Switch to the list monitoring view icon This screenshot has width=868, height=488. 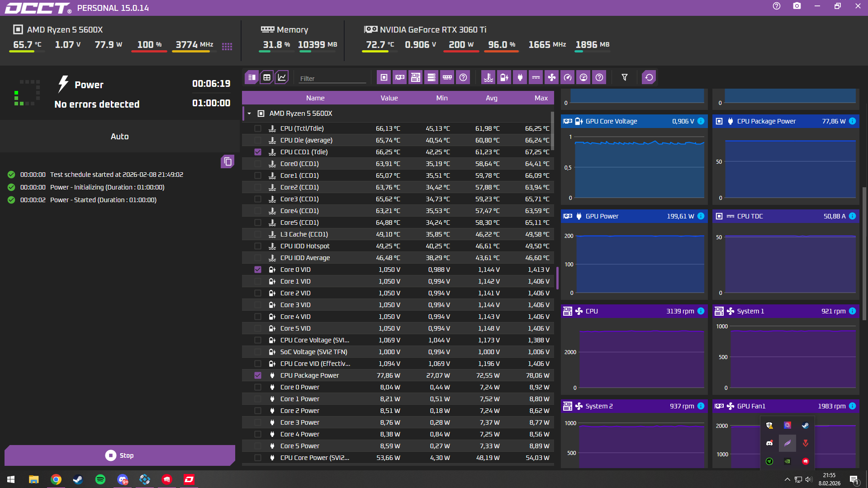click(x=252, y=77)
